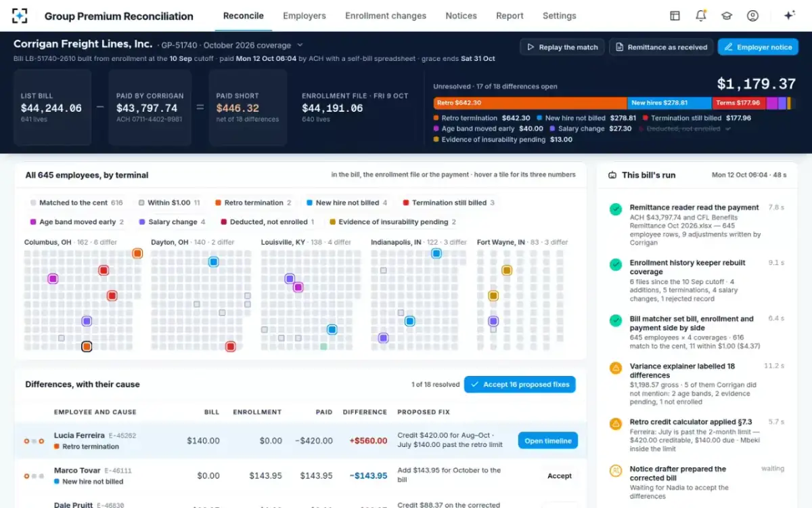The height and width of the screenshot is (508, 812).
Task: Toggle the New hire not billed chip above the grid
Action: pyautogui.click(x=347, y=203)
